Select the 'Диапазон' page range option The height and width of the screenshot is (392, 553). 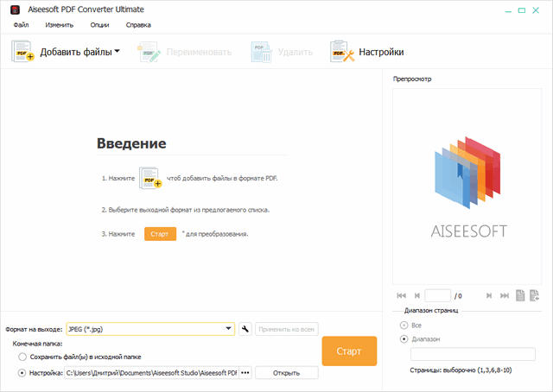pos(404,339)
